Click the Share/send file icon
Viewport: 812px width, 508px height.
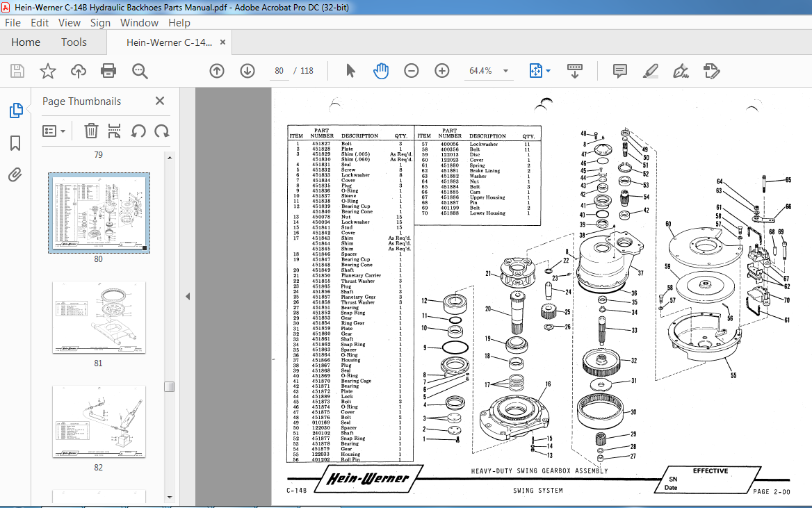(x=711, y=71)
